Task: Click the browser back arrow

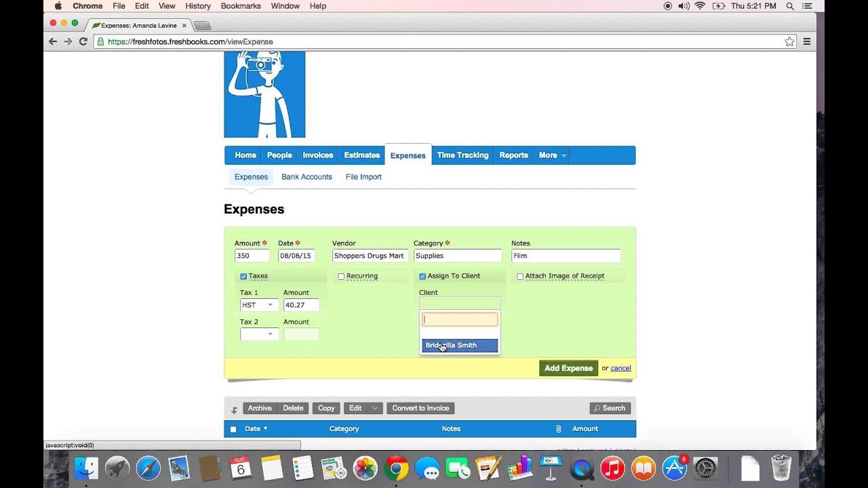Action: point(53,41)
